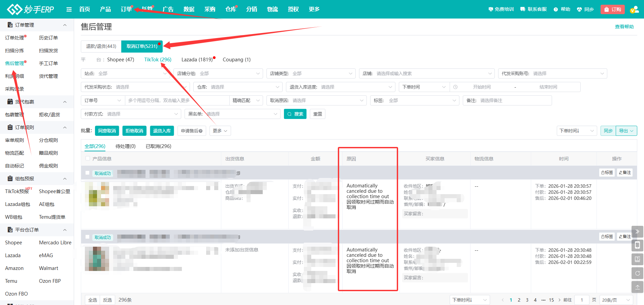
Task: Open the 精确匹配 match-type dropdown
Action: pos(246,100)
